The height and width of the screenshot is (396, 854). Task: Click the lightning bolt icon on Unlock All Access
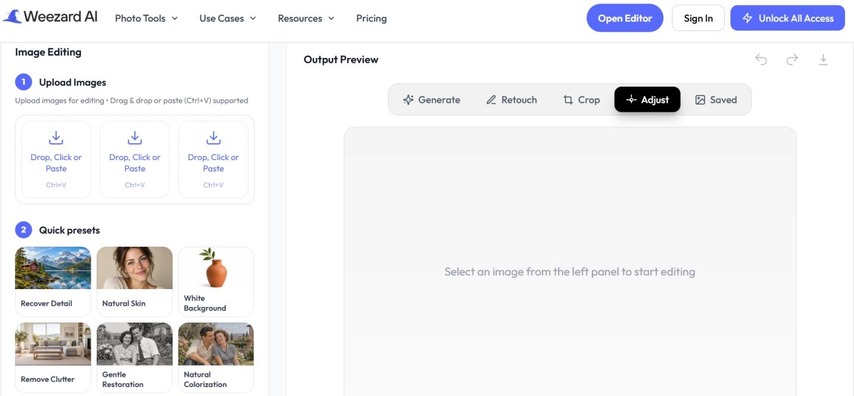(748, 18)
